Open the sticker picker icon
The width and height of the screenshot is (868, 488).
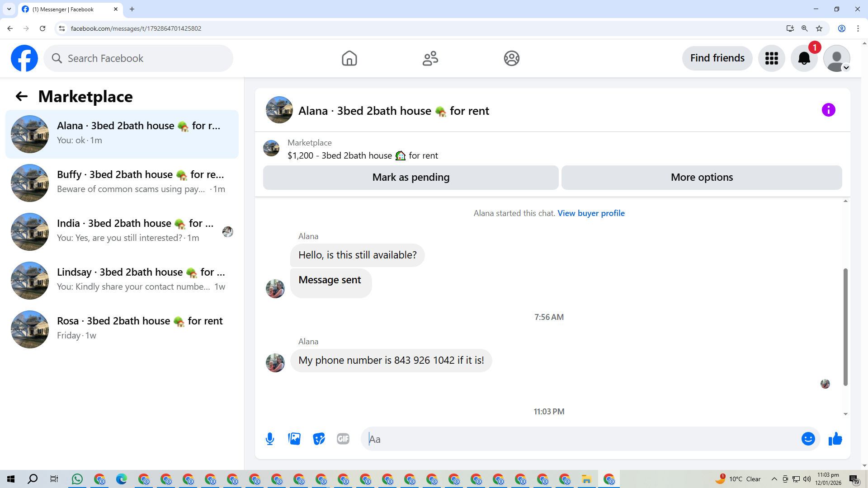[x=319, y=439]
